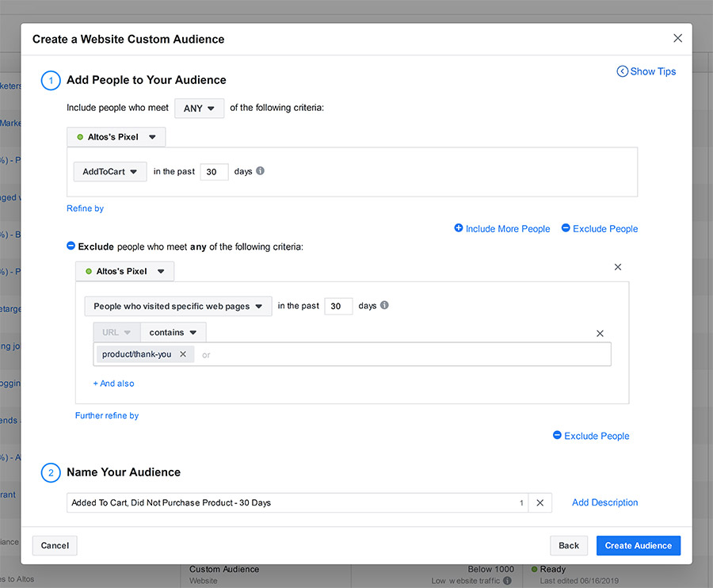Screen dimensions: 713x588
Task: Delete the URL rule row with X
Action: pyautogui.click(x=600, y=334)
